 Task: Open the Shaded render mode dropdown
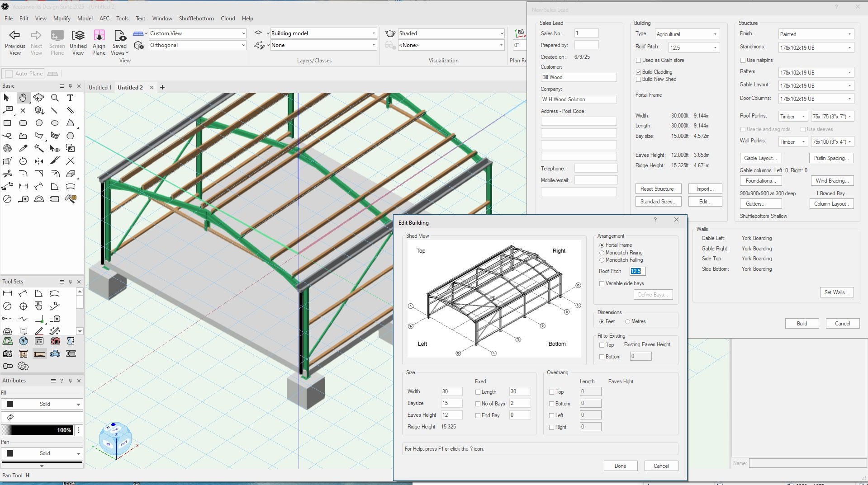pos(451,33)
